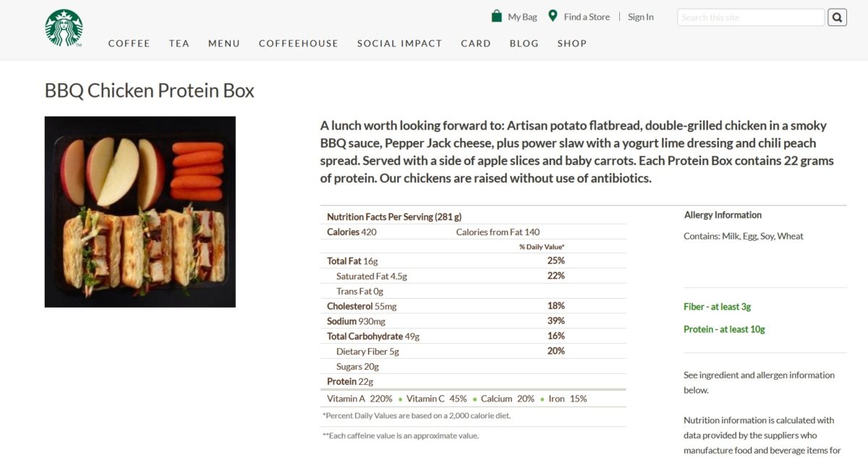The height and width of the screenshot is (458, 868).
Task: Click the 39% Sodium daily value
Action: tap(556, 321)
